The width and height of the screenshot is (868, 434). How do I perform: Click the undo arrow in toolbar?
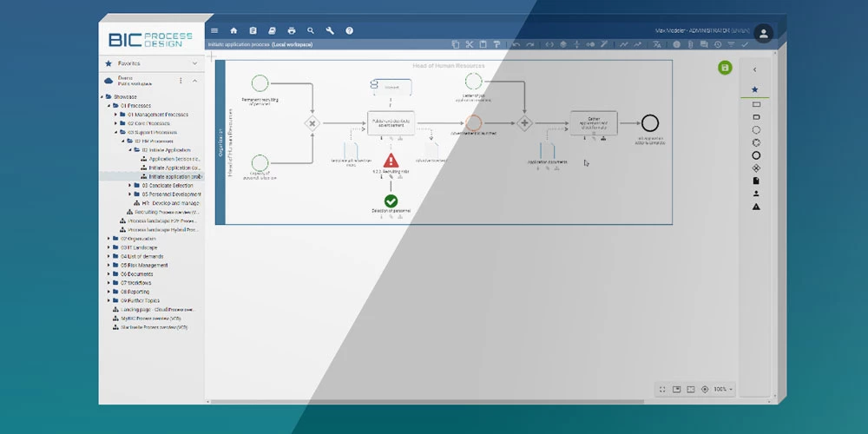tap(516, 44)
